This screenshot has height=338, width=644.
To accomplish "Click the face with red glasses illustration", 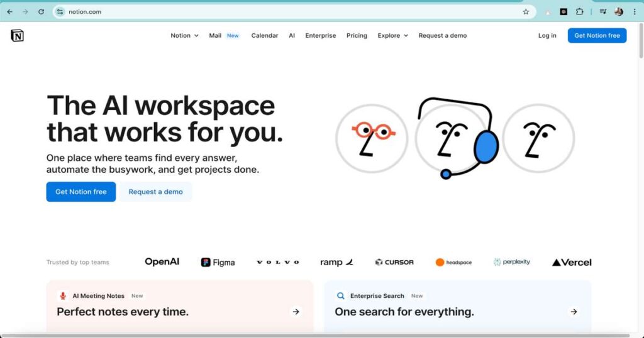I will pyautogui.click(x=372, y=138).
